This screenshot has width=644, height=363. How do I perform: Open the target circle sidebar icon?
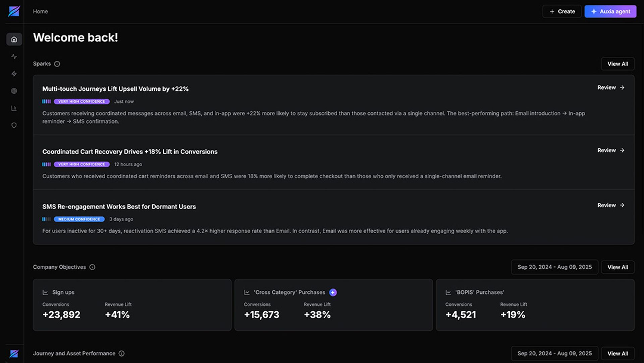pyautogui.click(x=14, y=91)
